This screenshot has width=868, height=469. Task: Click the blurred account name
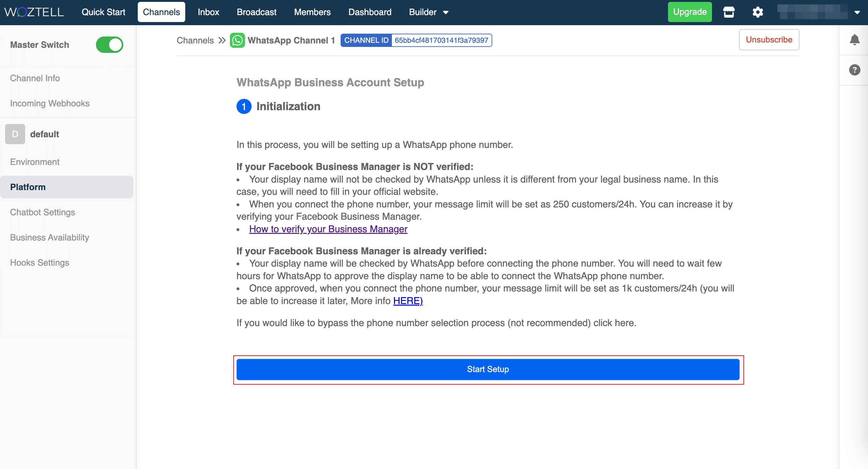812,12
